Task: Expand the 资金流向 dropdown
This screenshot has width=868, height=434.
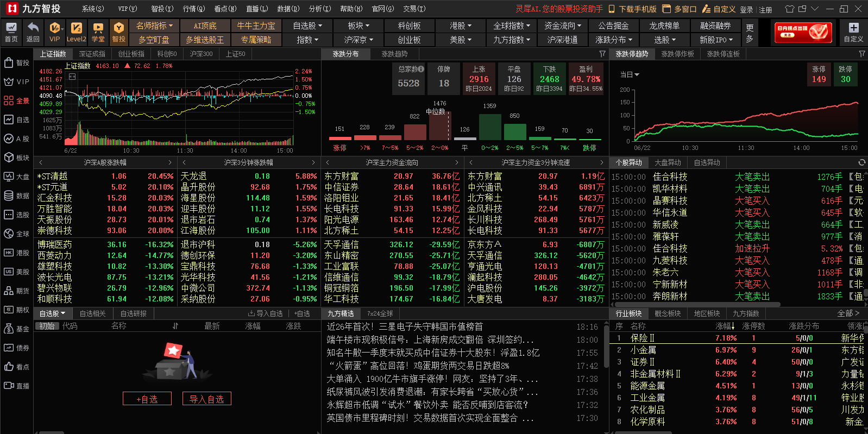Action: click(563, 26)
